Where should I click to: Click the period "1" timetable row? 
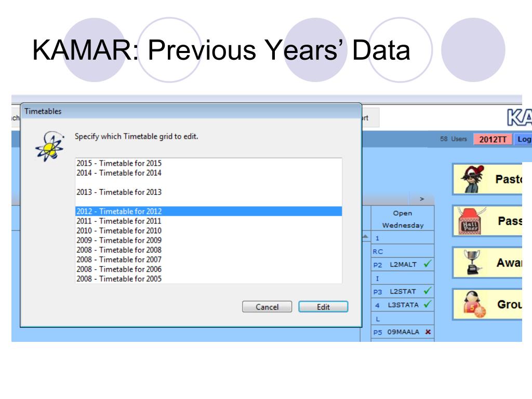tap(403, 238)
